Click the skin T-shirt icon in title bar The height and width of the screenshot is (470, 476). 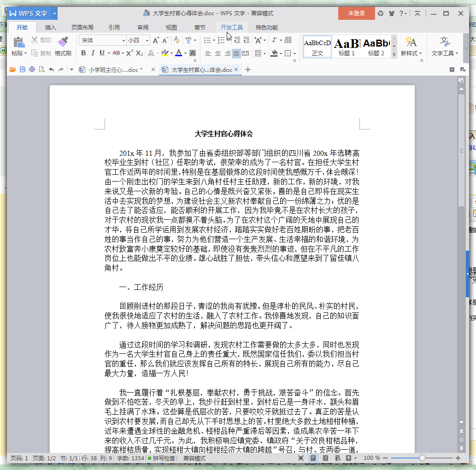[392, 13]
